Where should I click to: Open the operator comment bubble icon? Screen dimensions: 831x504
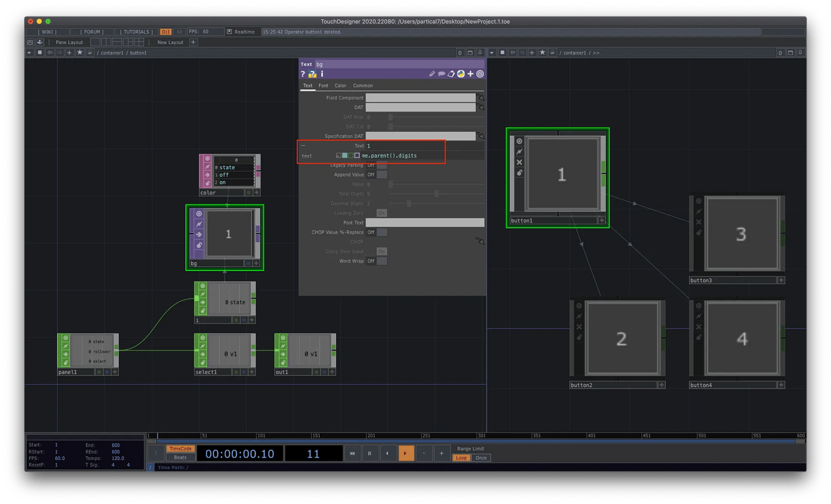[442, 74]
